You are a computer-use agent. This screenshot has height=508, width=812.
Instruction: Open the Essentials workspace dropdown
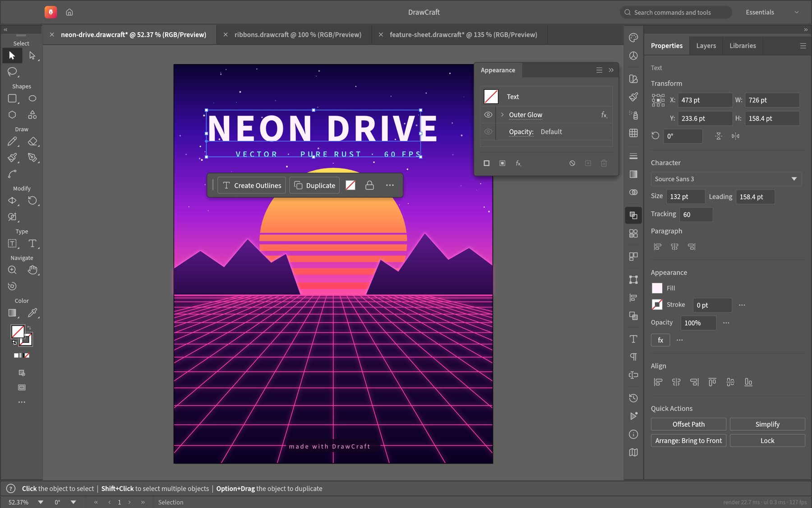773,12
